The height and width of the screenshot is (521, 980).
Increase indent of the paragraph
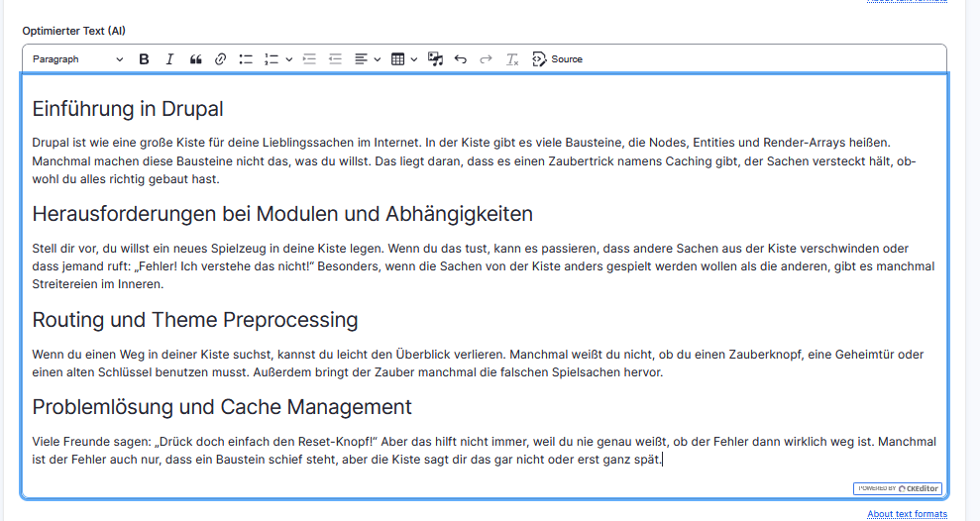click(309, 59)
